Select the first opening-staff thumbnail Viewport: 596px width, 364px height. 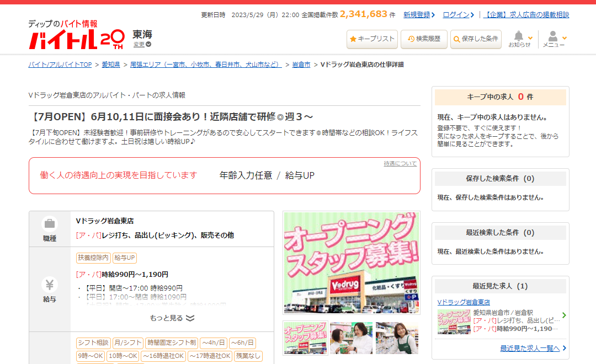click(305, 338)
